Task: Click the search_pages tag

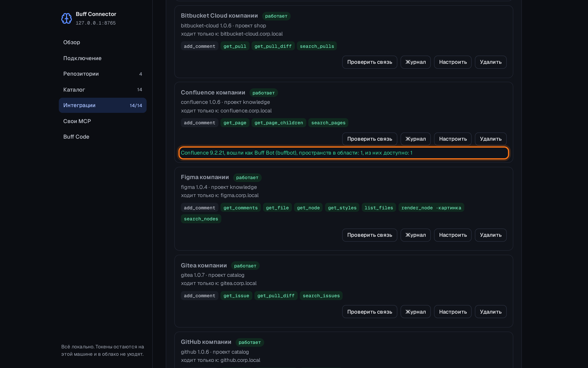Action: point(328,123)
